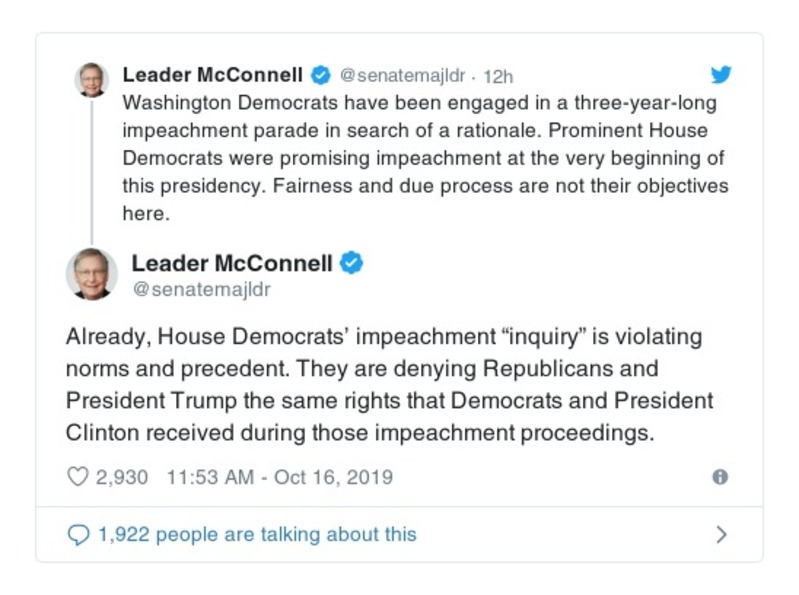This screenshot has height=595, width=799.
Task: Click the verified badge in the main tweet
Action: click(x=351, y=263)
